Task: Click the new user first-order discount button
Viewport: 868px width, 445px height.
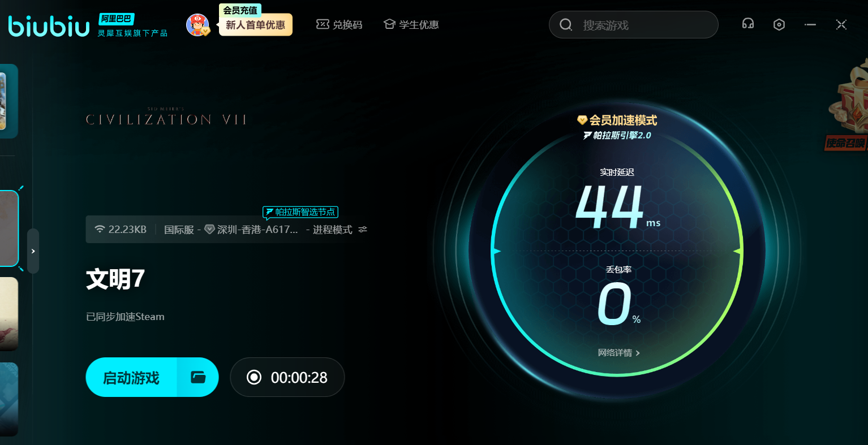Action: pos(256,25)
